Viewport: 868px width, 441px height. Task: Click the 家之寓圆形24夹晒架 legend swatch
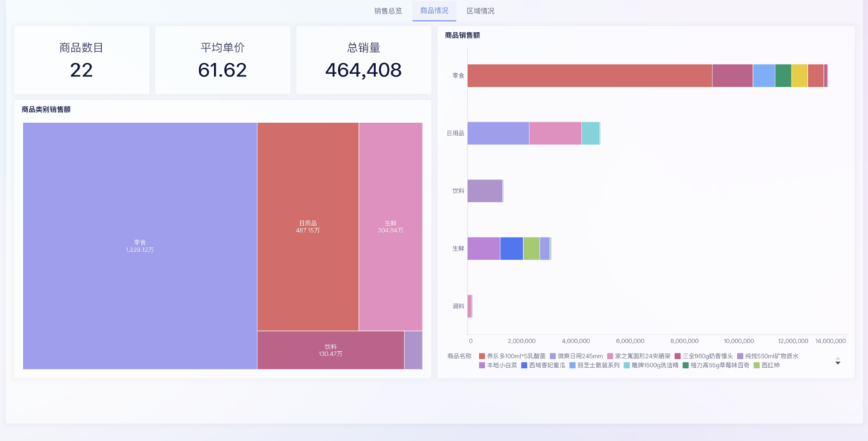(x=610, y=356)
